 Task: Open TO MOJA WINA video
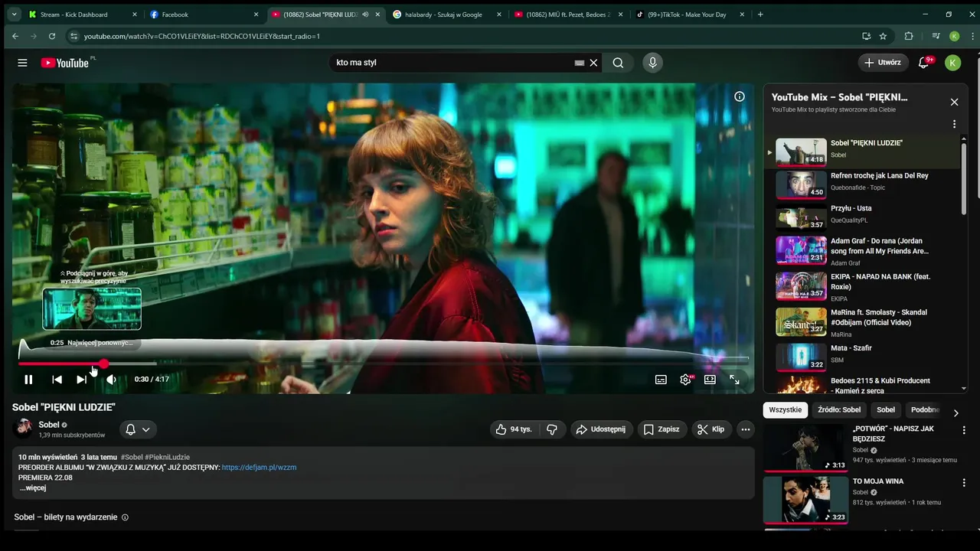click(805, 500)
